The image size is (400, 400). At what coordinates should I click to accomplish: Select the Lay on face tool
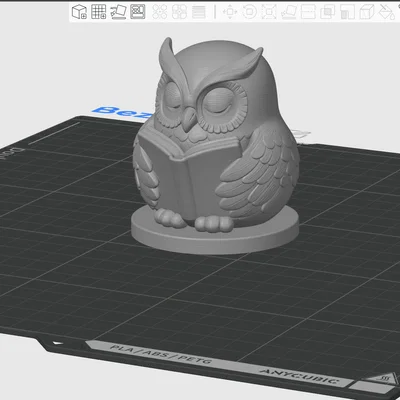click(x=289, y=12)
